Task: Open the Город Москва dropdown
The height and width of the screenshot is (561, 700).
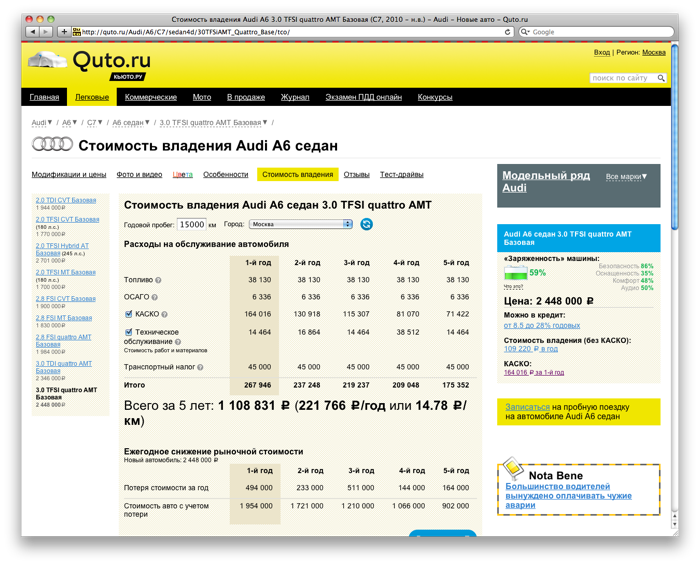Action: click(301, 224)
